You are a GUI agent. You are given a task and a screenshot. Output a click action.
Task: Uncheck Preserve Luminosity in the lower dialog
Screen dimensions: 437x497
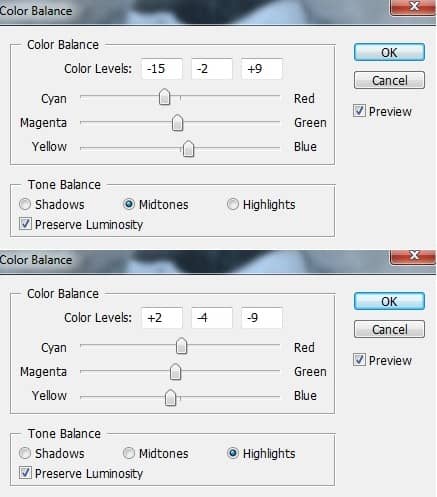click(25, 473)
